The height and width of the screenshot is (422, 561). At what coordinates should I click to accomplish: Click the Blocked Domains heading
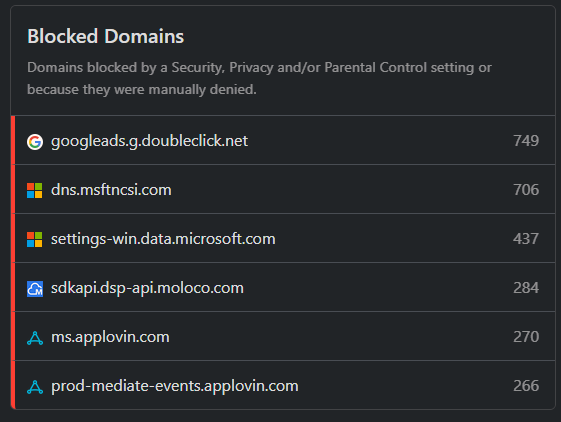106,37
